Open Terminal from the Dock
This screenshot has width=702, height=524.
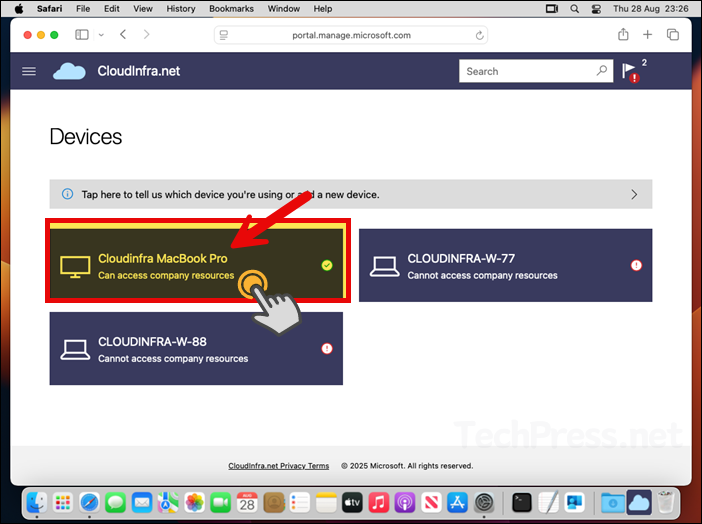pyautogui.click(x=522, y=503)
